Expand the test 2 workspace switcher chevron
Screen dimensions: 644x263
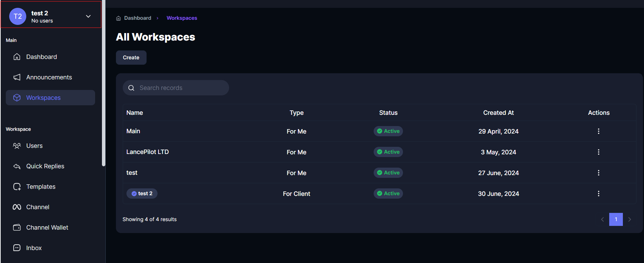tap(88, 16)
